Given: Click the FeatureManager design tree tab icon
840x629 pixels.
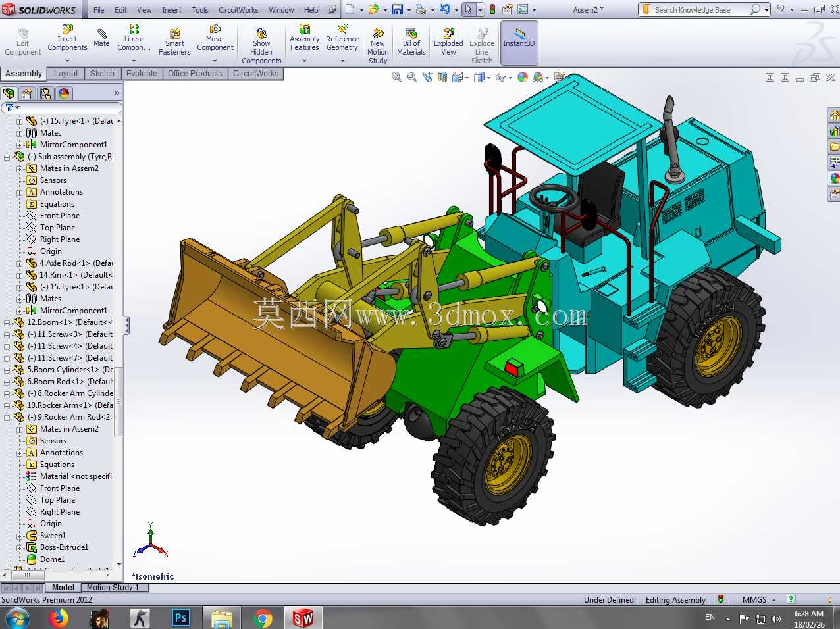Looking at the screenshot, I should [9, 93].
